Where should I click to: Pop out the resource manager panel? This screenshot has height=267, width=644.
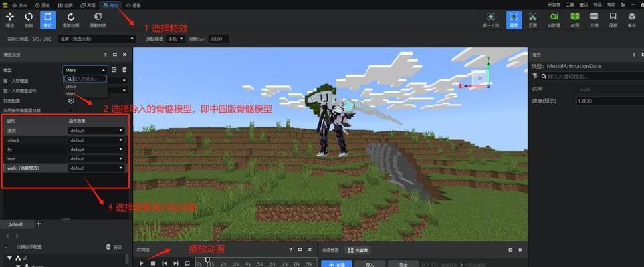(510, 250)
